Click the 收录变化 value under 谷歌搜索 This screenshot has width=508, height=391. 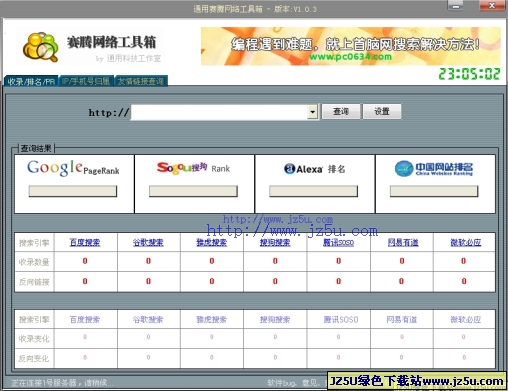(x=148, y=337)
